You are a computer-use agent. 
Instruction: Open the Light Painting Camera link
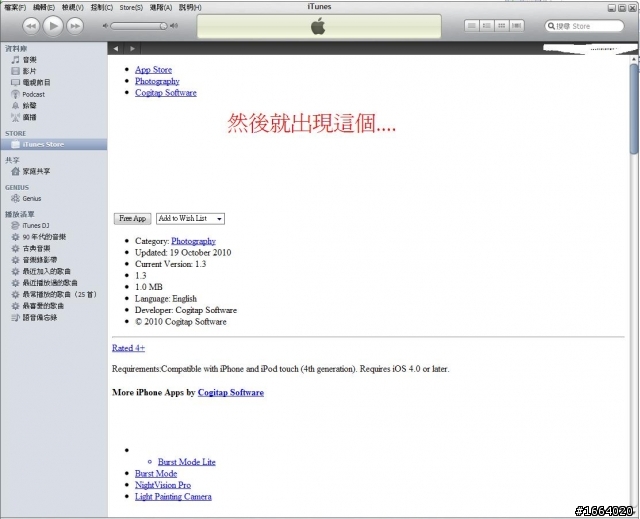click(173, 497)
